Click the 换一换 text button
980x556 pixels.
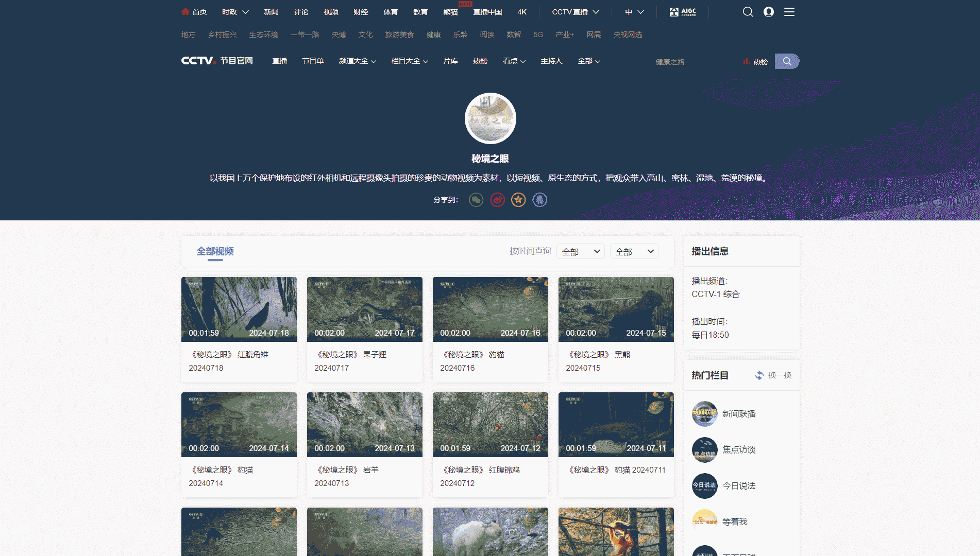click(x=780, y=375)
